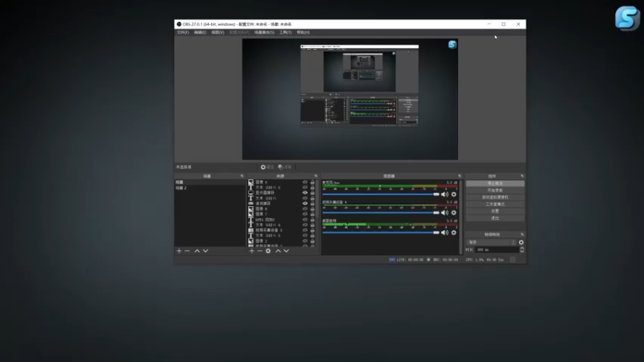The height and width of the screenshot is (362, 644).
Task: Mute the 桌面音频 speaker icon
Action: pos(445,232)
